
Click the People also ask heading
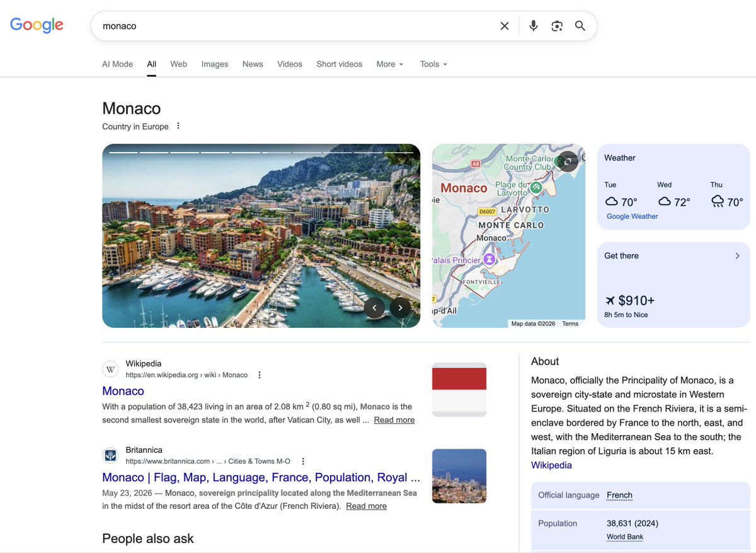coord(148,538)
